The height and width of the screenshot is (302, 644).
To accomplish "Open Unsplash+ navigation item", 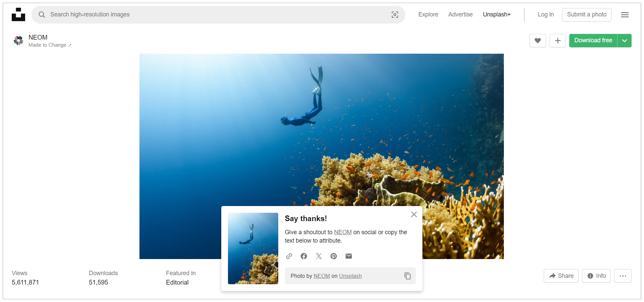I will pos(496,14).
